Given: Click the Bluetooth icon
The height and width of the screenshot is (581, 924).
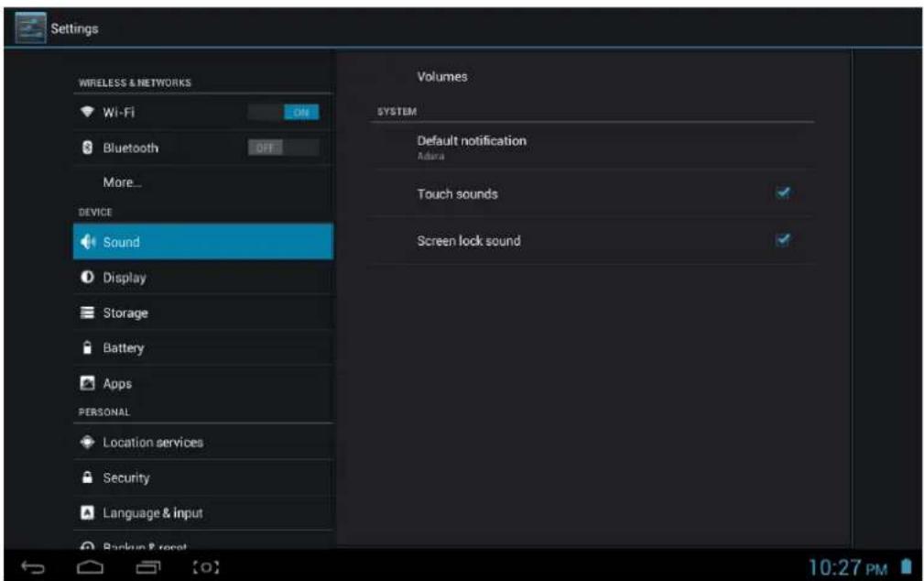Looking at the screenshot, I should point(87,148).
